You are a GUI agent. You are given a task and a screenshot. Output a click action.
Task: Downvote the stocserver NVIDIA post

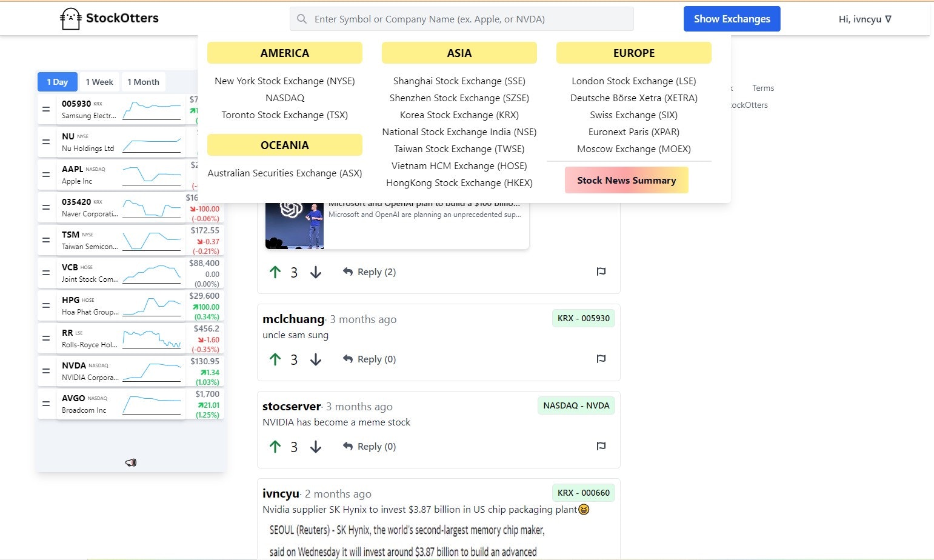pyautogui.click(x=316, y=447)
